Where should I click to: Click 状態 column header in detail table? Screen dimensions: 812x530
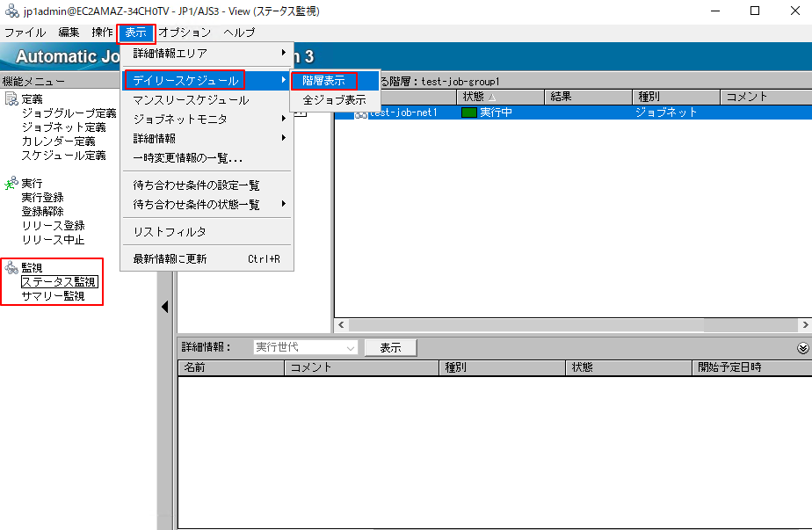pyautogui.click(x=628, y=367)
